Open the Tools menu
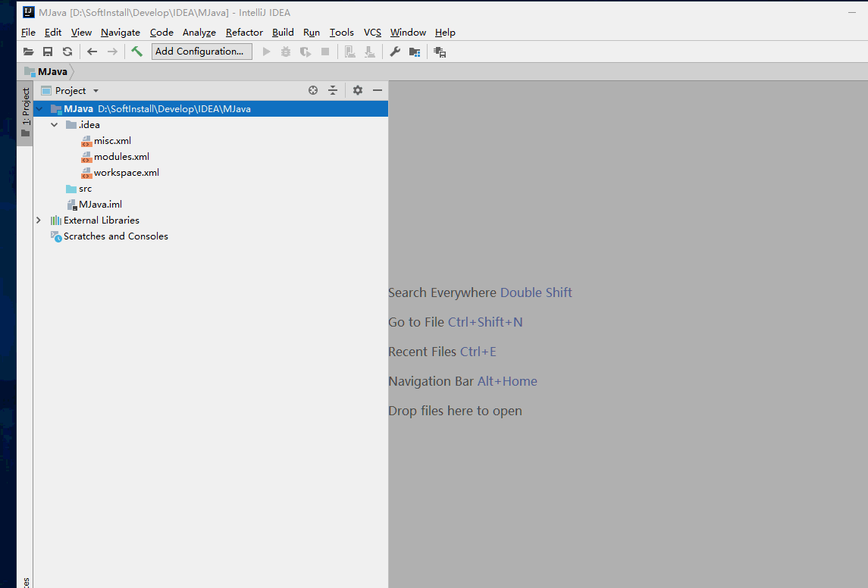868x588 pixels. (342, 33)
